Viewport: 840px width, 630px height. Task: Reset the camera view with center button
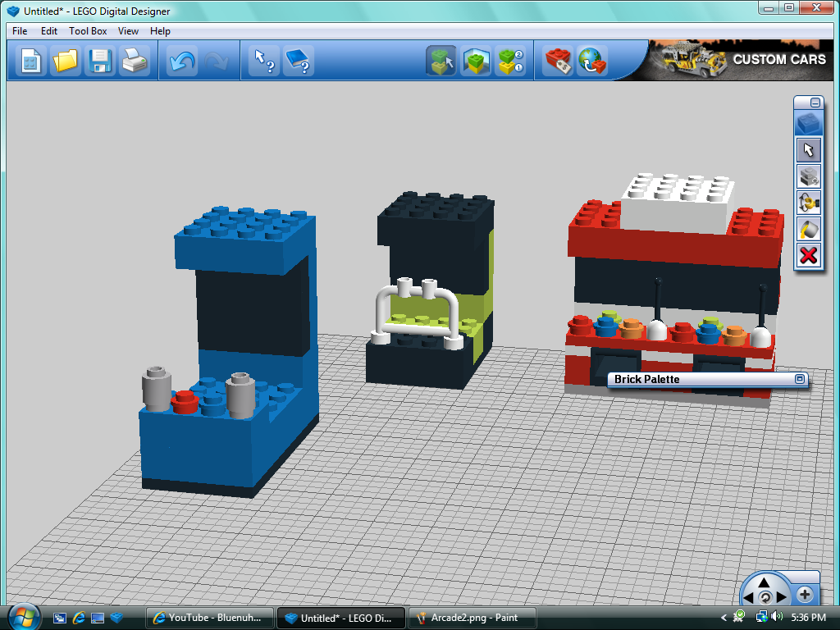(x=765, y=597)
